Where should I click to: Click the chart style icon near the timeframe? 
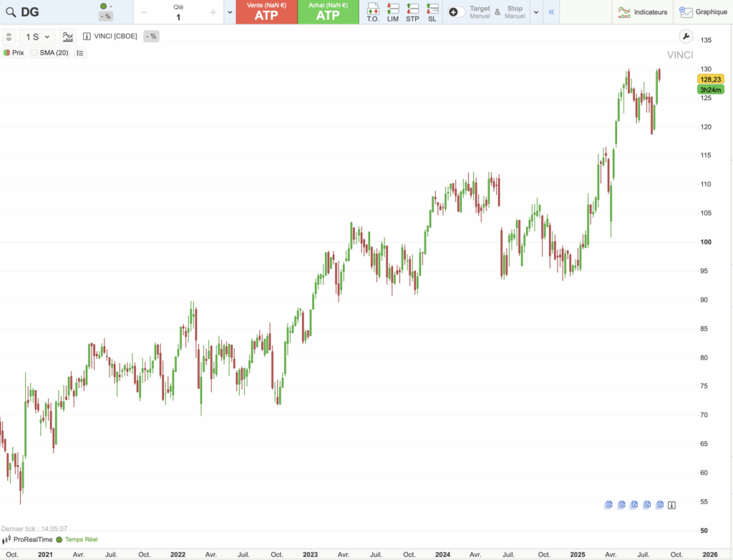(67, 36)
